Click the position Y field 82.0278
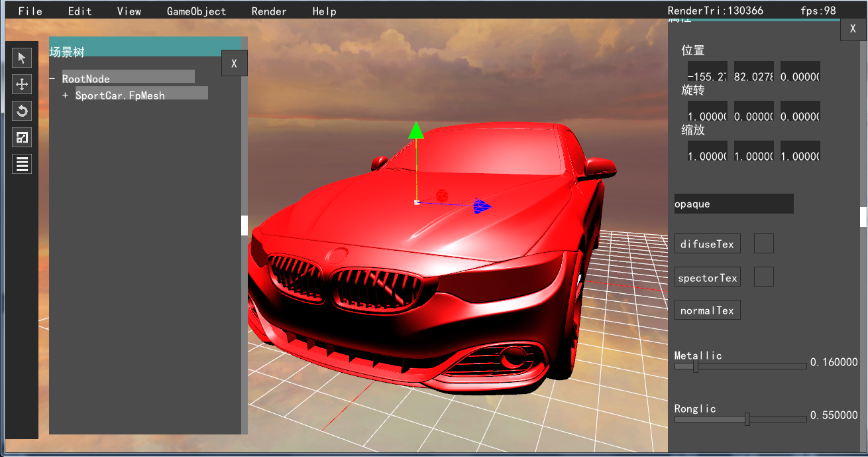868x457 pixels. point(753,72)
